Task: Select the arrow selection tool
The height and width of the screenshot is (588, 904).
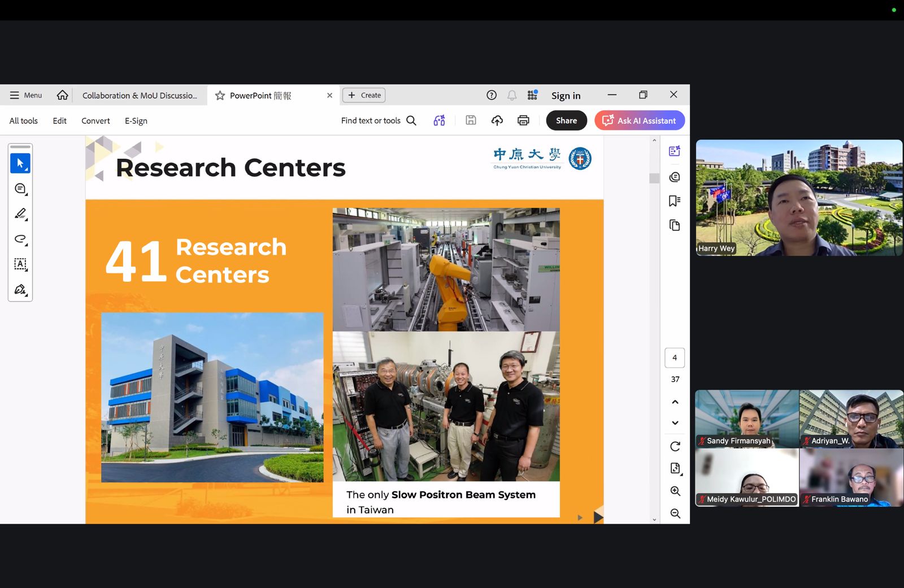Action: (20, 163)
